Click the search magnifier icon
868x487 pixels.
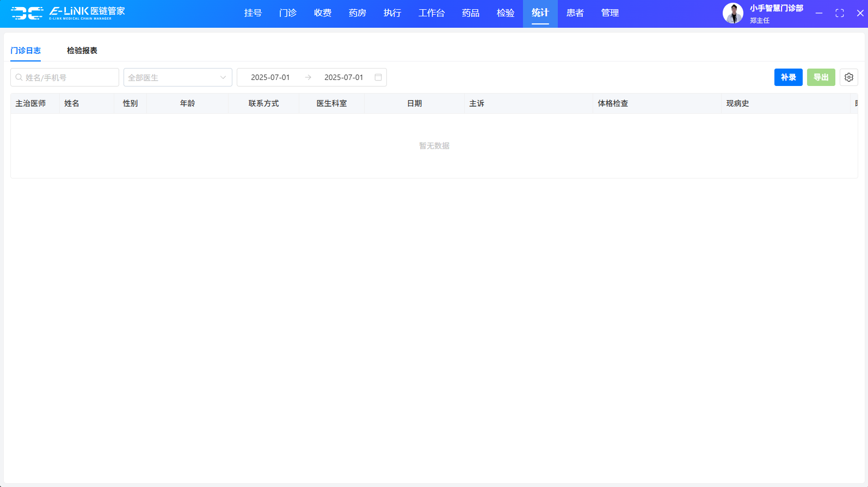(19, 77)
